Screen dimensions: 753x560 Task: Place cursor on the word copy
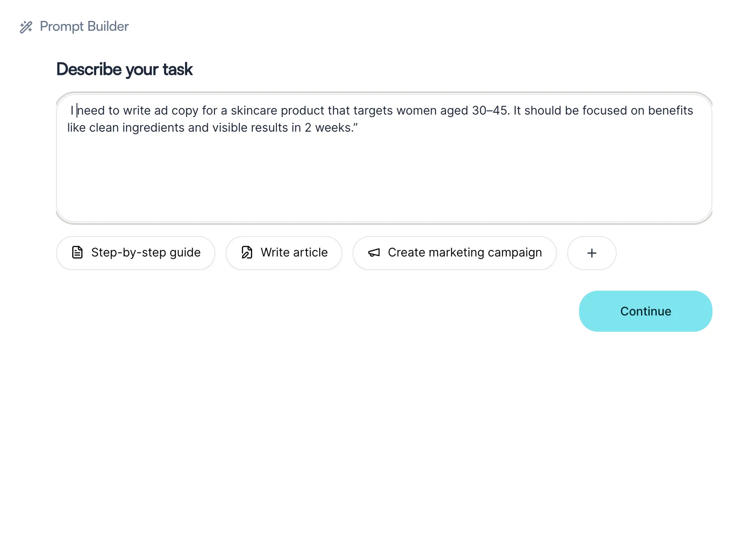pos(185,111)
